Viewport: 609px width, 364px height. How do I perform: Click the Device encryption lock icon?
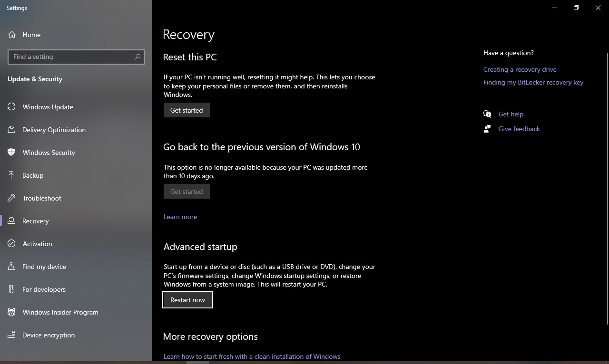click(11, 335)
